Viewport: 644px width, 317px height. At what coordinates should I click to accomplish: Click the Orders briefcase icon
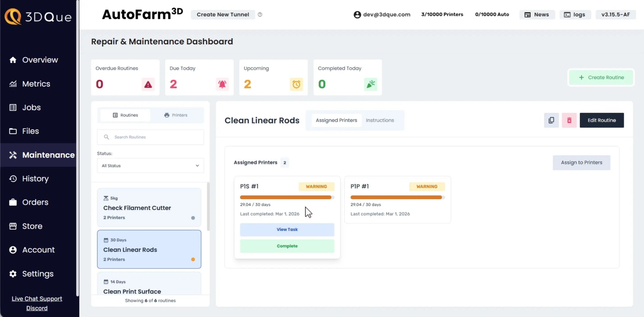[13, 202]
